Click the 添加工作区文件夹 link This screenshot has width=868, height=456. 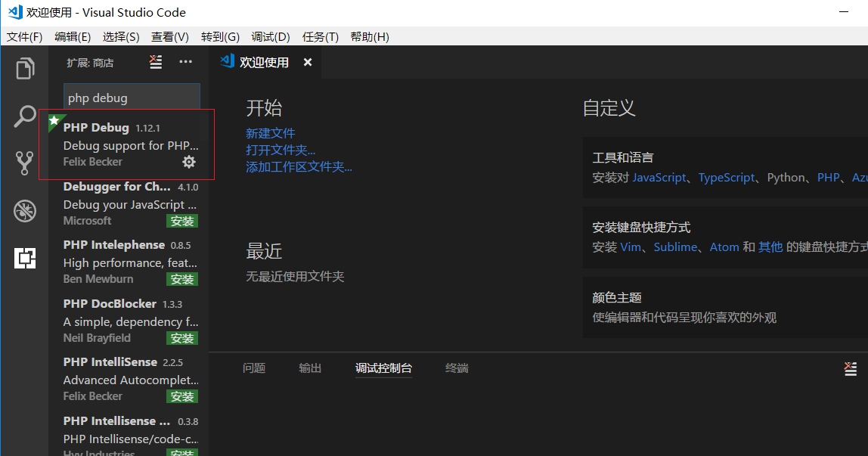tap(299, 166)
